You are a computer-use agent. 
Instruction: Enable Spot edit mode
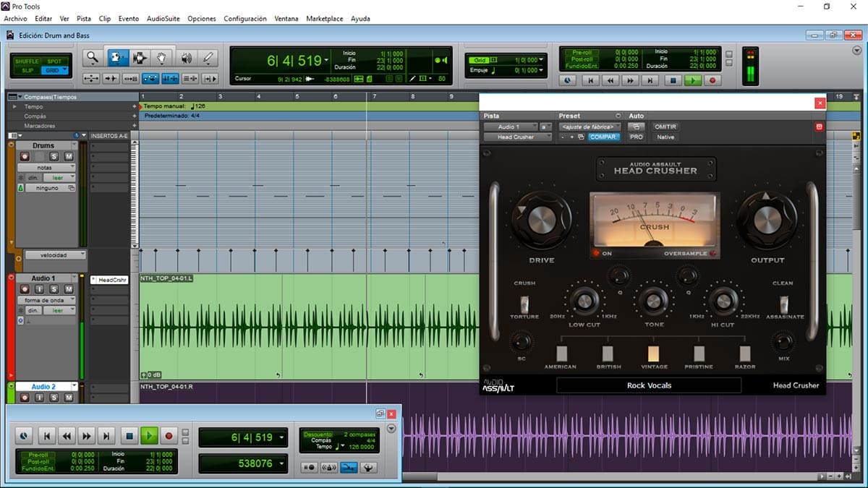(54, 61)
